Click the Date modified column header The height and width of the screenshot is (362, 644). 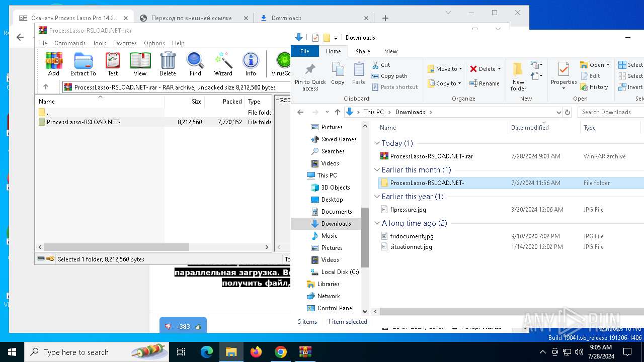(x=530, y=128)
